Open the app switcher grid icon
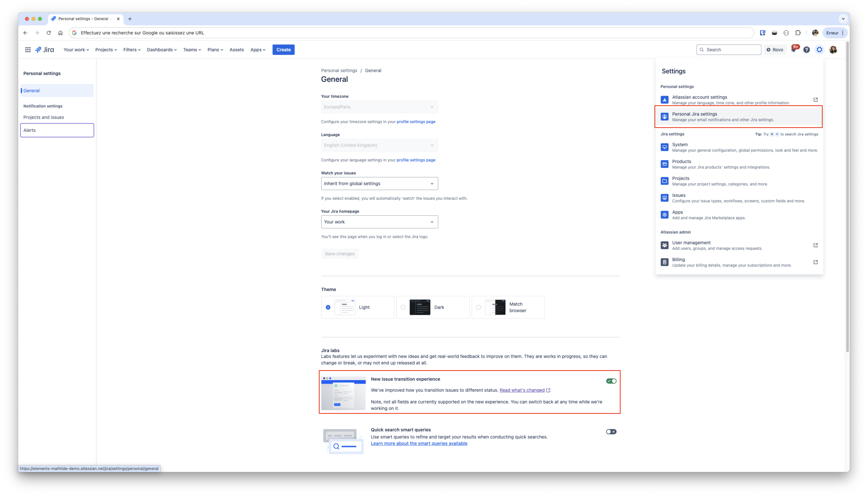This screenshot has height=496, width=868. point(28,50)
